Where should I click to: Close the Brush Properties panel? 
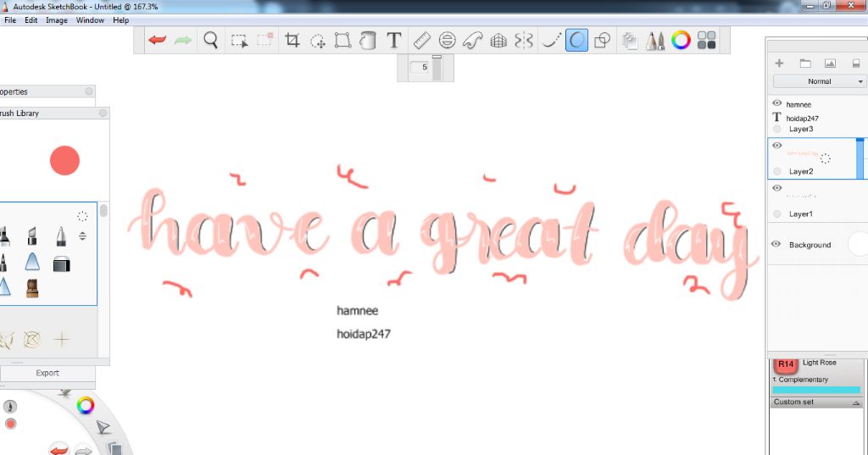[x=89, y=92]
